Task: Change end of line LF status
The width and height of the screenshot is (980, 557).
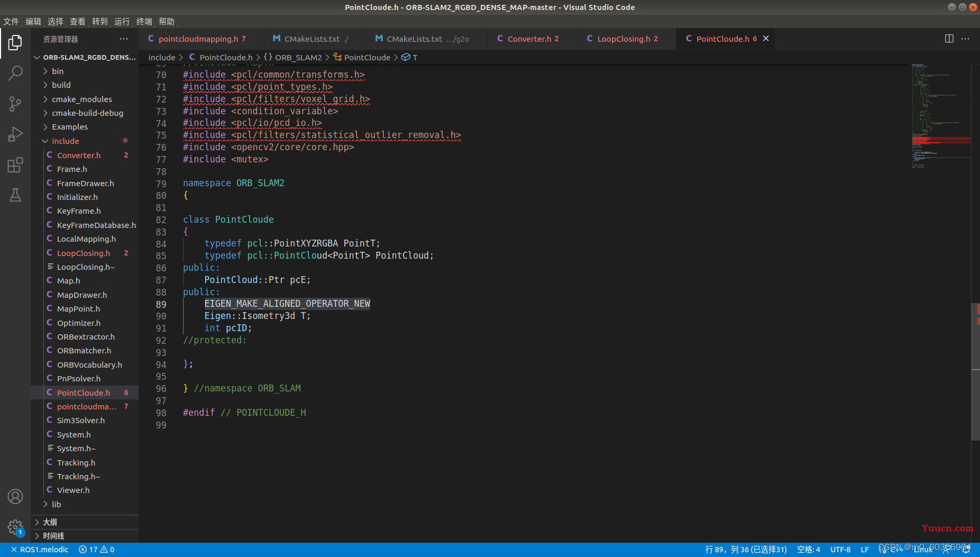Action: (x=865, y=550)
